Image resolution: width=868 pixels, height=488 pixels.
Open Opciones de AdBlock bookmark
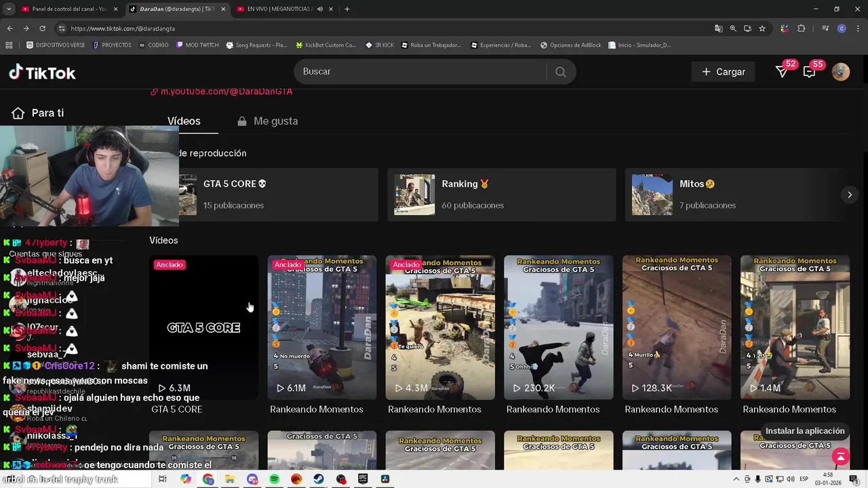(570, 45)
